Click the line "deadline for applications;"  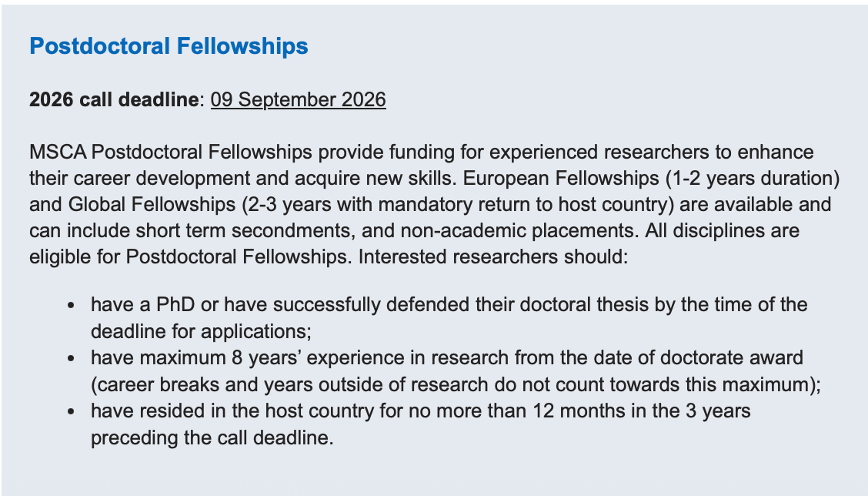(x=200, y=331)
